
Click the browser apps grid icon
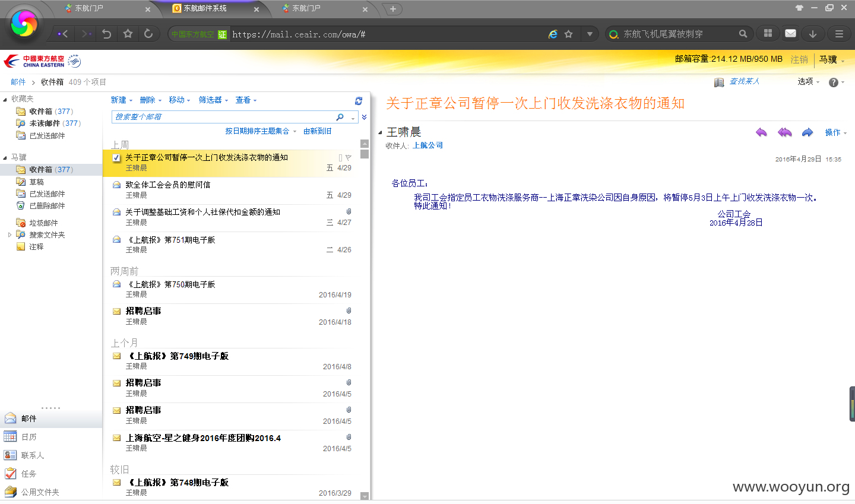click(768, 34)
